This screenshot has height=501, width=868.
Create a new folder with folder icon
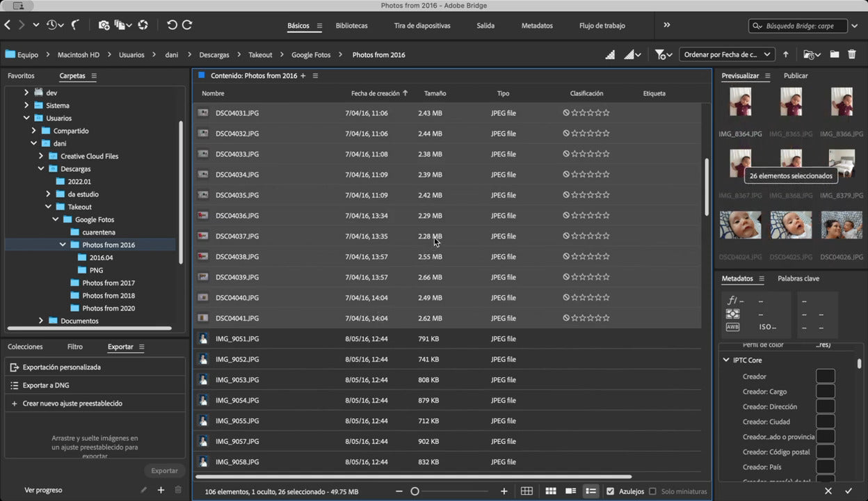coord(834,54)
